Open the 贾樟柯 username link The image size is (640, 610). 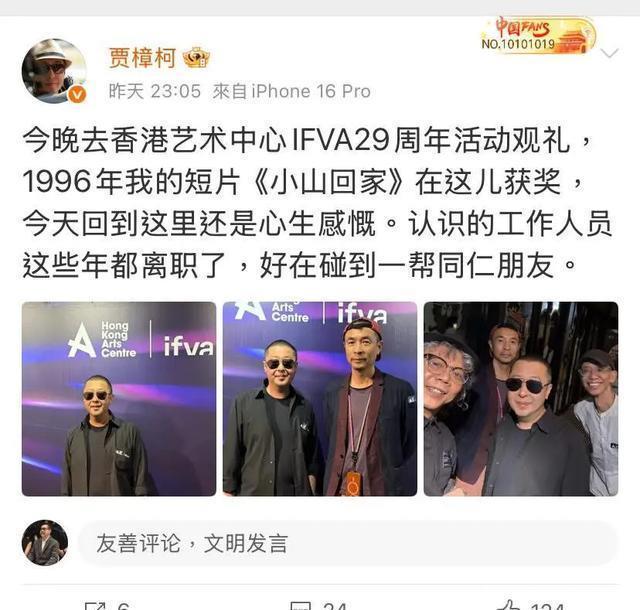coord(142,58)
